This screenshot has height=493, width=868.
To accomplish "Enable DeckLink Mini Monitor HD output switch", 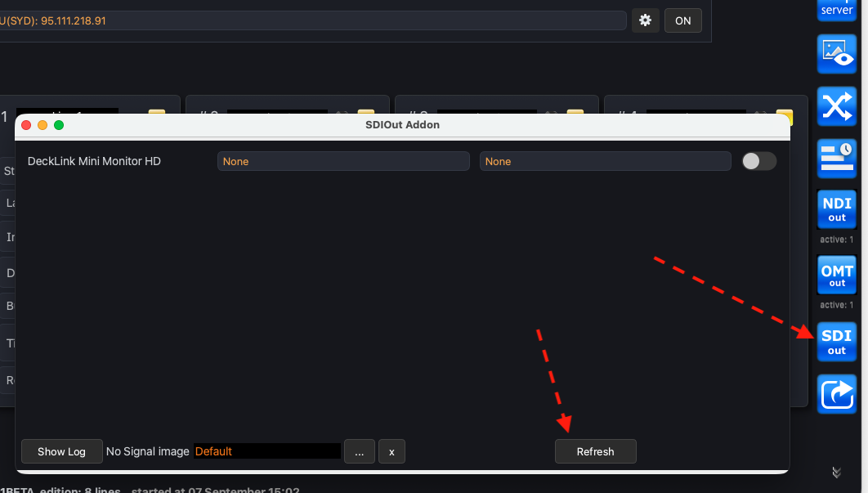I will (x=759, y=161).
